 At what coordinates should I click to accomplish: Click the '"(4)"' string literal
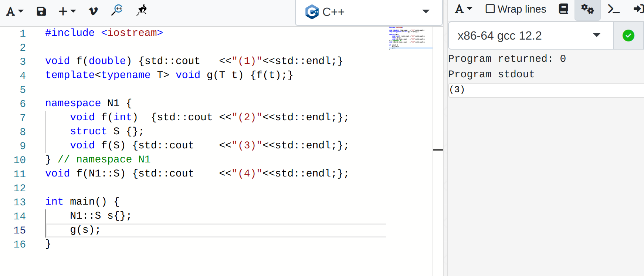point(247,174)
